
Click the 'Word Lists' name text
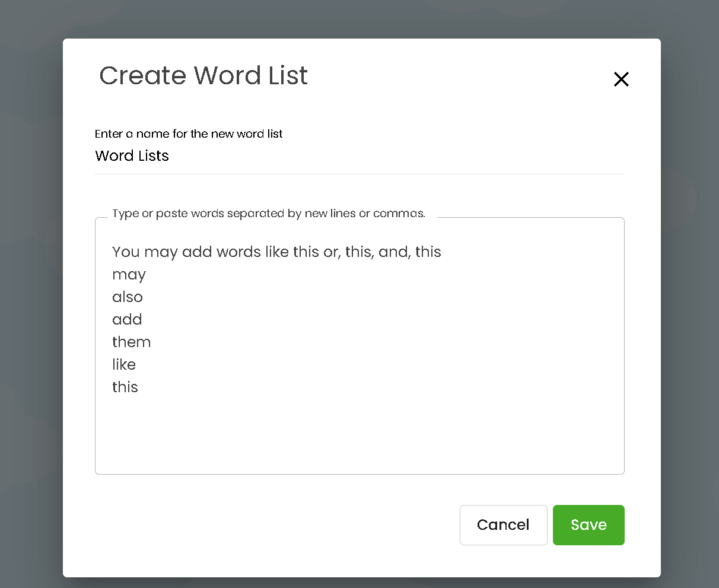[x=132, y=156]
